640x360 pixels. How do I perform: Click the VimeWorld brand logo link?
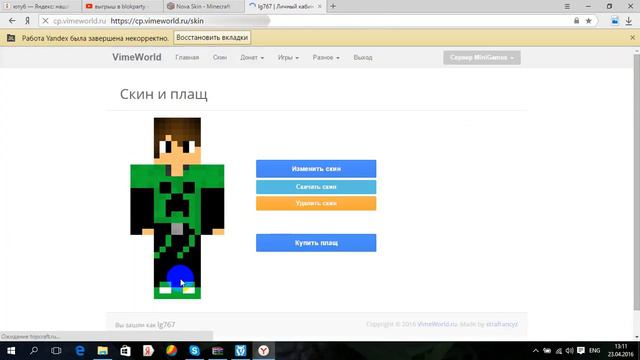[x=137, y=57]
